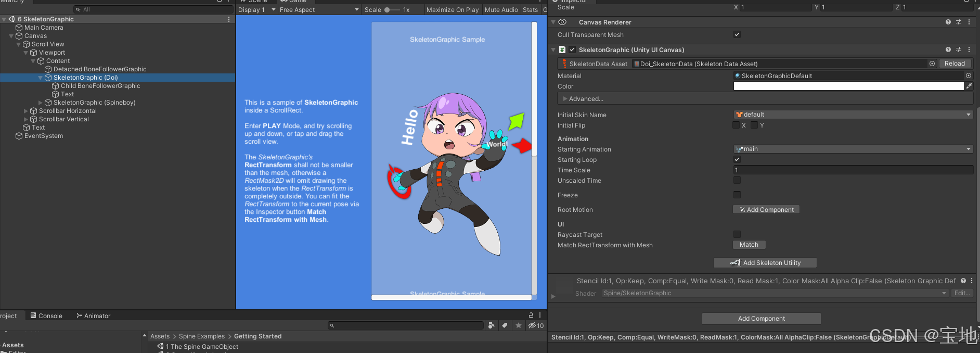Toggle Maximize On Play
The image size is (980, 353).
453,10
